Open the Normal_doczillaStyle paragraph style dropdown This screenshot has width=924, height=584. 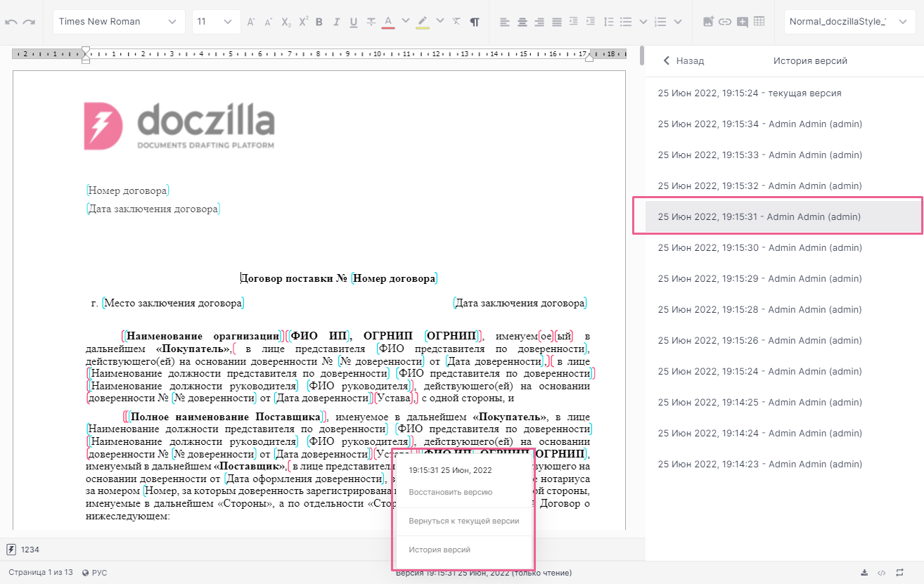click(x=850, y=22)
